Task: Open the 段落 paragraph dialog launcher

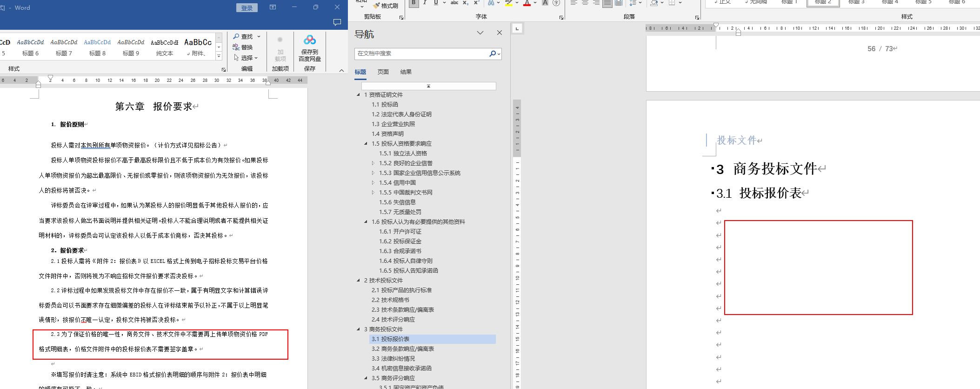Action: point(697,18)
